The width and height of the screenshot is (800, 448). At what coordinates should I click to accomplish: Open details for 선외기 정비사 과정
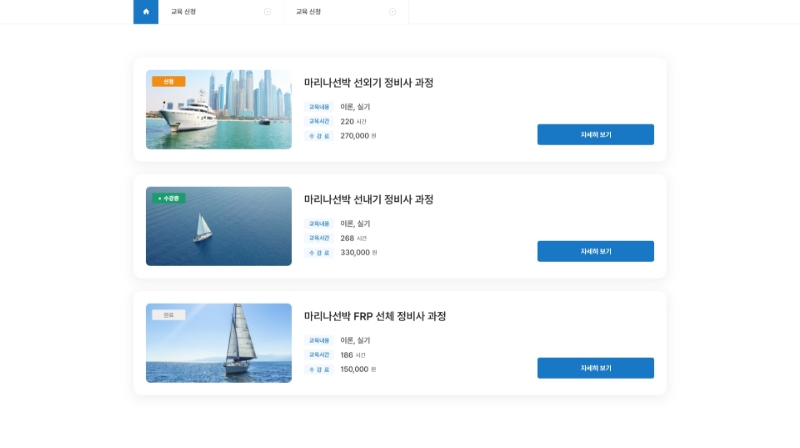(x=595, y=135)
